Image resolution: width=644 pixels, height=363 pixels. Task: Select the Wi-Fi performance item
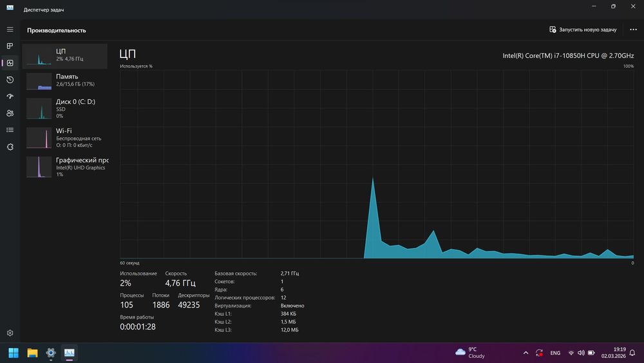pos(65,138)
